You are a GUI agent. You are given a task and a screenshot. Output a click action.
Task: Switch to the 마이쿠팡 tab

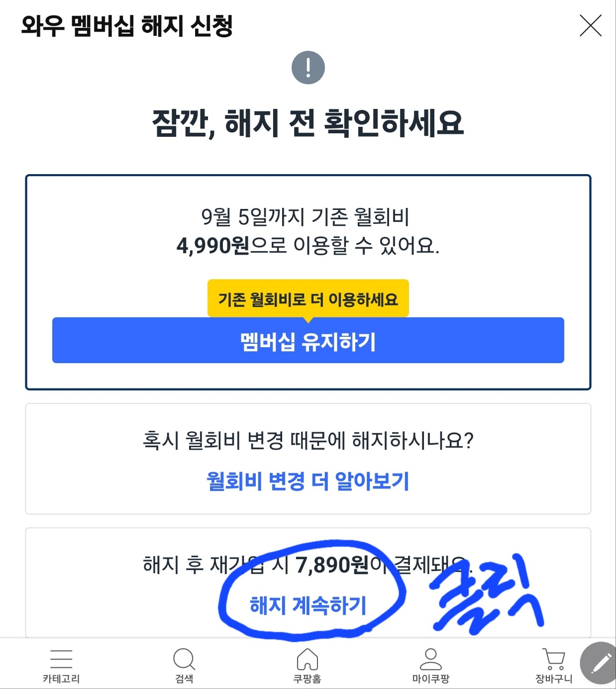431,677
